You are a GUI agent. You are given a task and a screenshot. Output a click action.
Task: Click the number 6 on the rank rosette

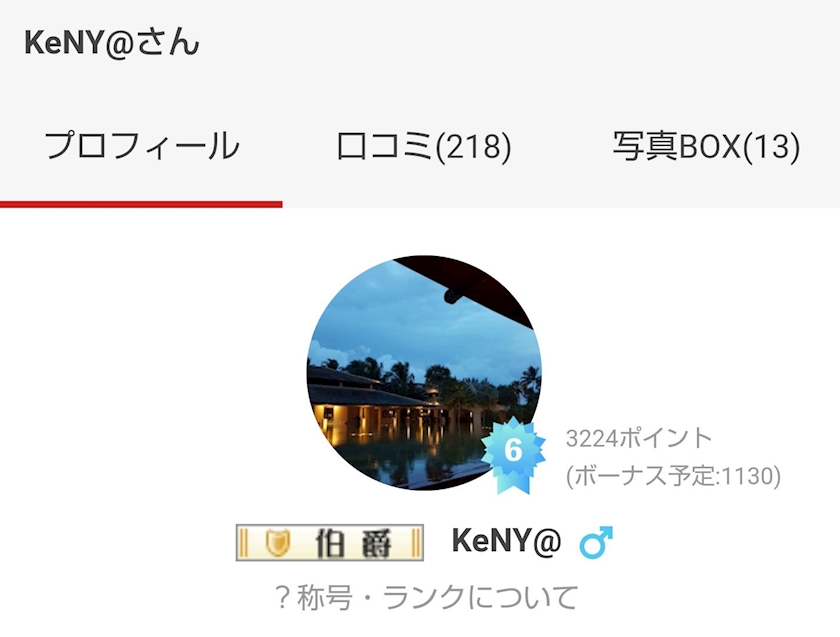(513, 450)
